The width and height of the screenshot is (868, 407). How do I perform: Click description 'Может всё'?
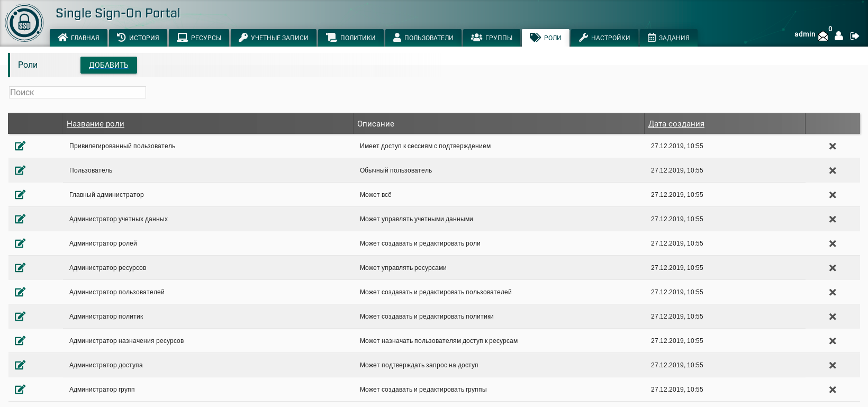tap(376, 195)
